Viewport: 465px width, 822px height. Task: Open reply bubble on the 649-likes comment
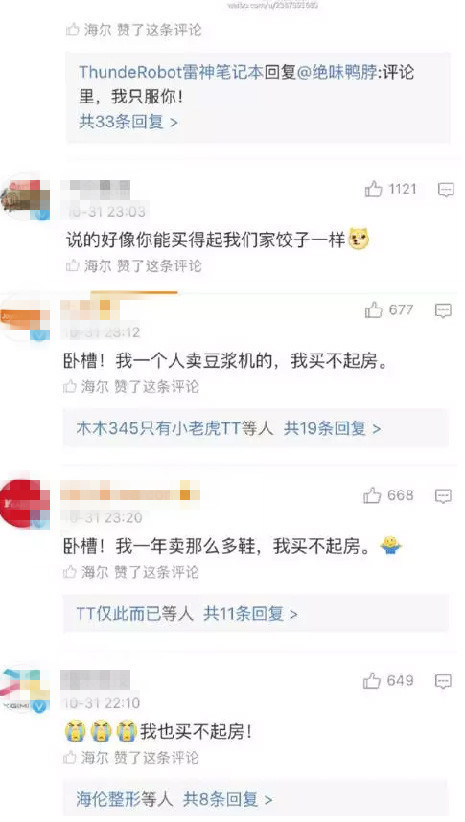pos(444,681)
